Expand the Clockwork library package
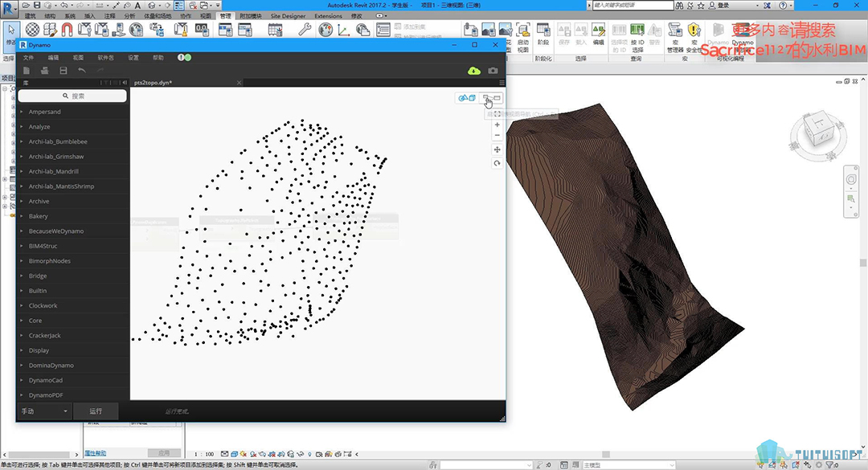 43,305
